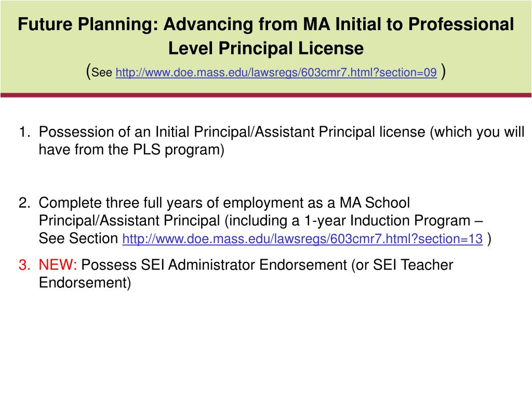Click 'Possess SEI Administrator Endorsement' text

(x=214, y=264)
